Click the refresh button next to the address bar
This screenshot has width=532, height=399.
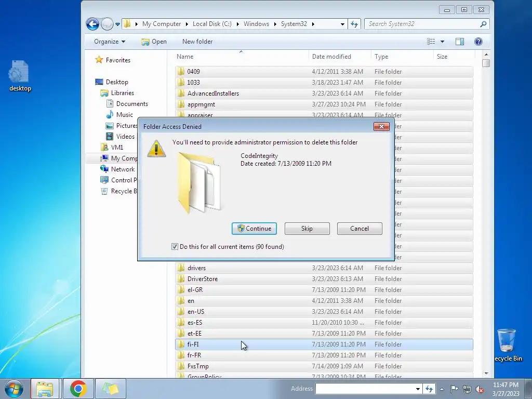(x=354, y=24)
